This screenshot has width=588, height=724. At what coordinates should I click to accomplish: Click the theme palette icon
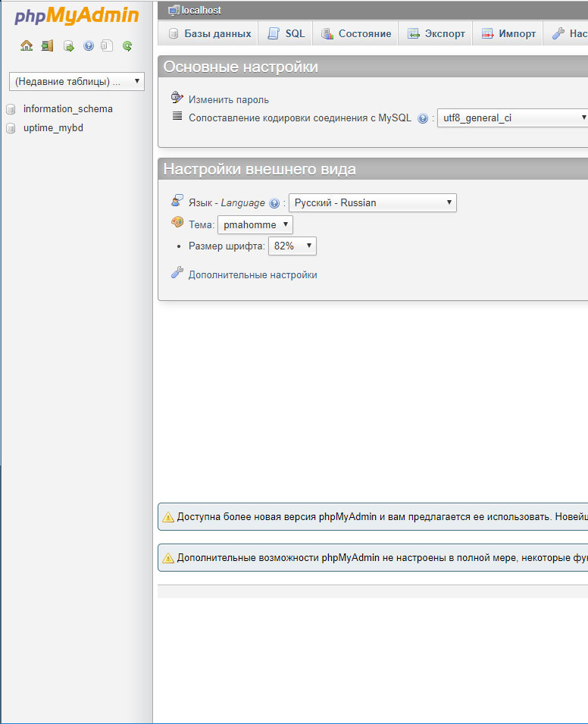pos(177,222)
